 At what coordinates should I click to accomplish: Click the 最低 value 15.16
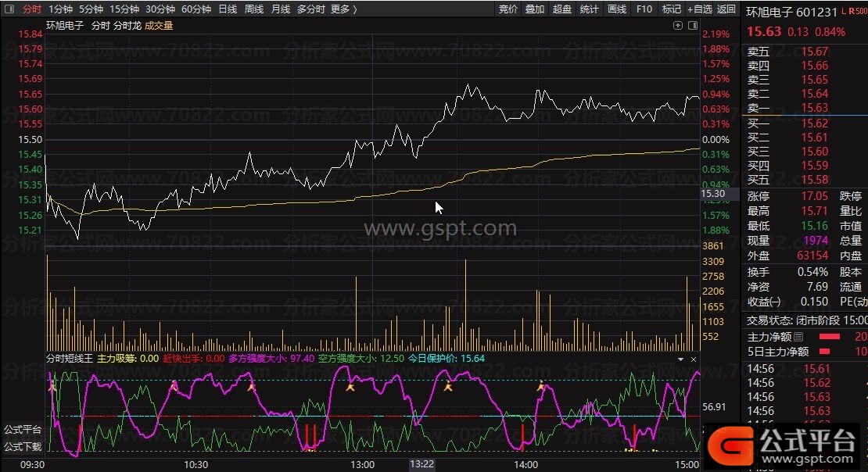tap(814, 226)
